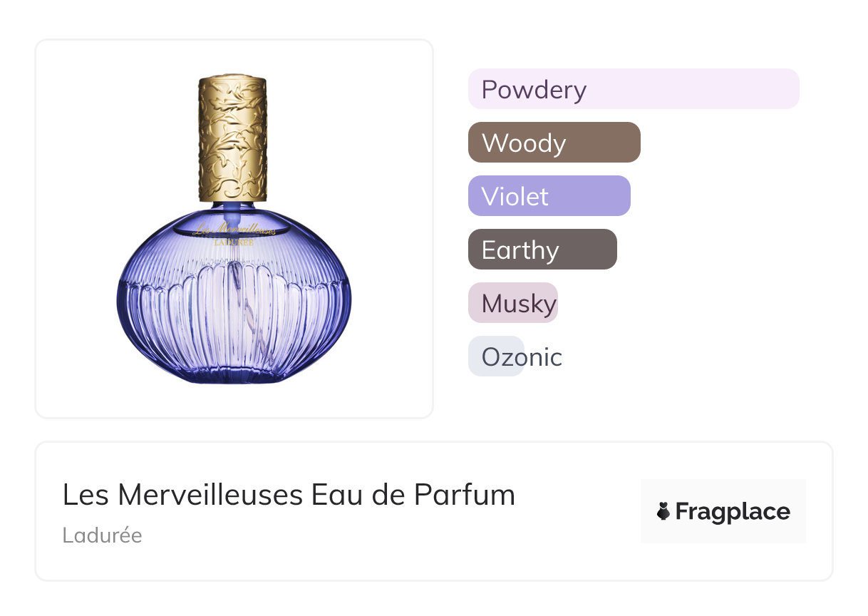Open the Les Merveilleuses Eau de Parfum title
The width and height of the screenshot is (868, 616).
tap(289, 495)
